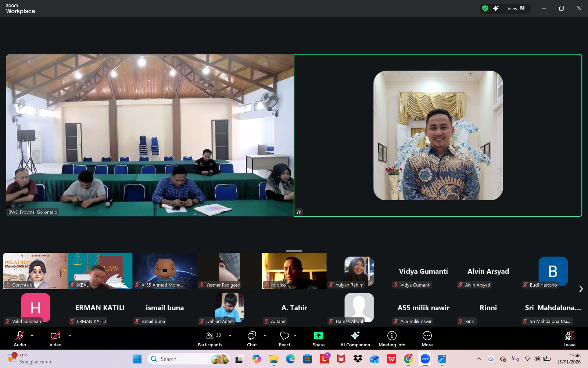Leave the meeting
Screen dimensions: 588x368
[x=569, y=339]
